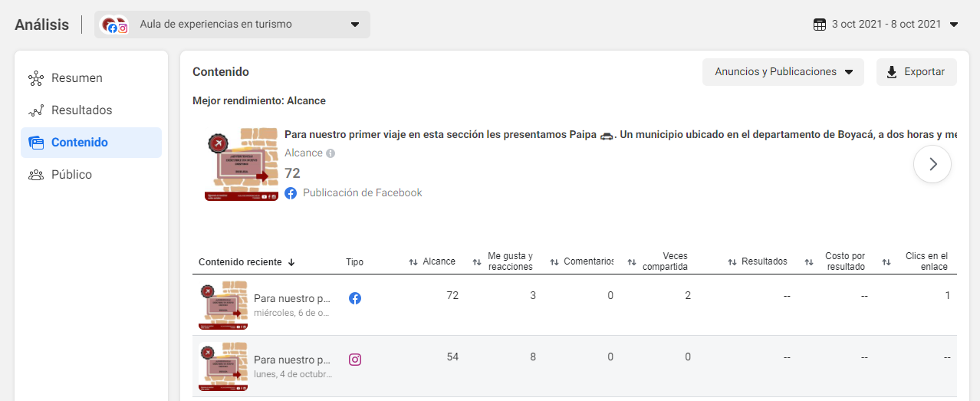
Task: Open the Aula de experiencias en turismo dropdown
Action: (232, 25)
